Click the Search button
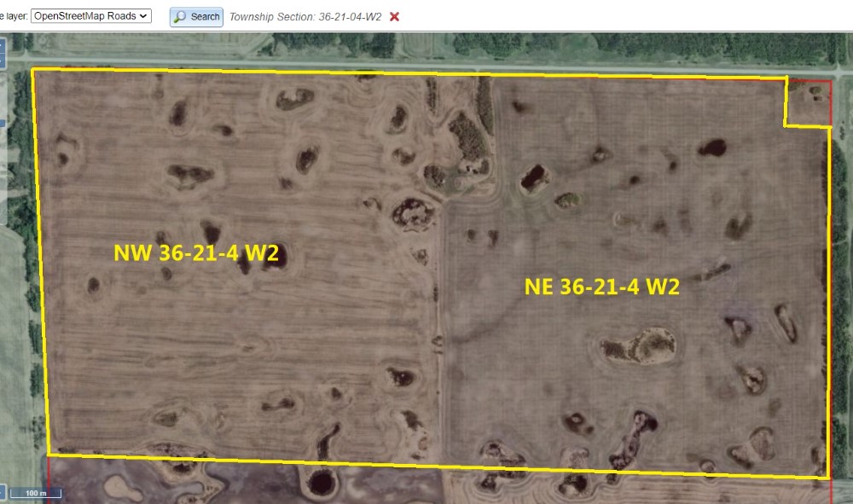 coord(196,17)
